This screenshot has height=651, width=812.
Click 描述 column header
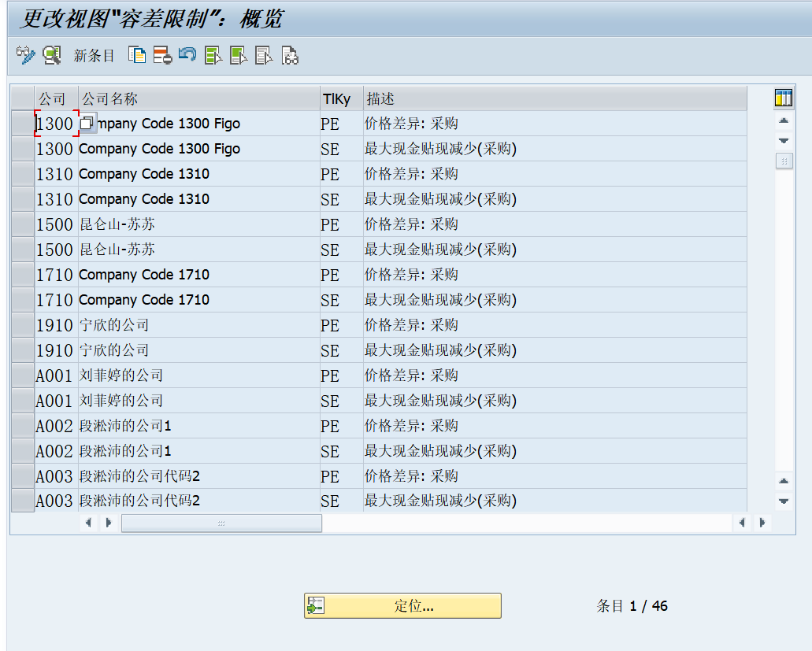[x=555, y=98]
